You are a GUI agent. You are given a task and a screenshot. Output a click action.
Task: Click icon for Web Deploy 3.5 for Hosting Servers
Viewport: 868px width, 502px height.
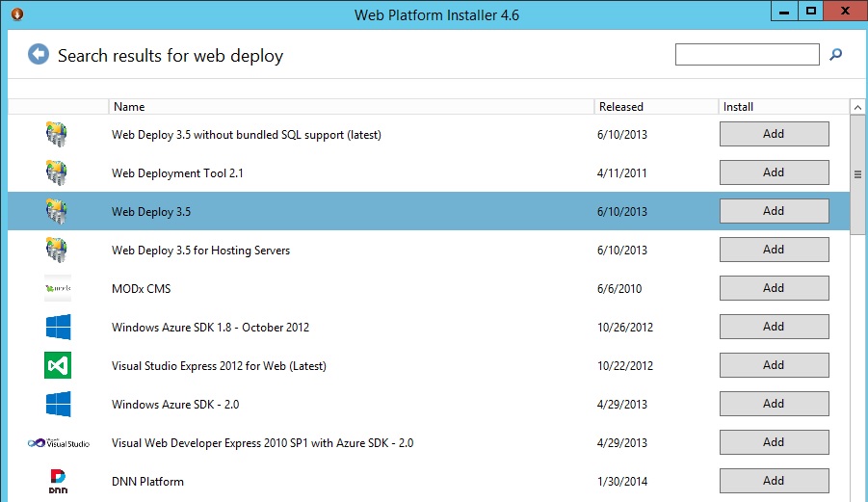pyautogui.click(x=57, y=250)
